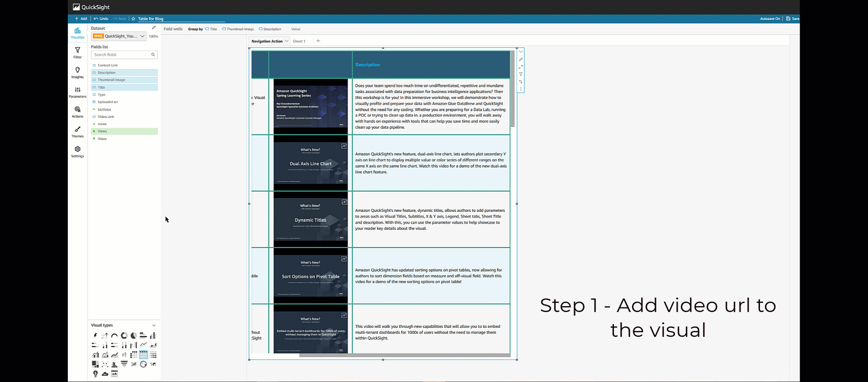Open the Settings panel in the sidebar

click(x=77, y=152)
